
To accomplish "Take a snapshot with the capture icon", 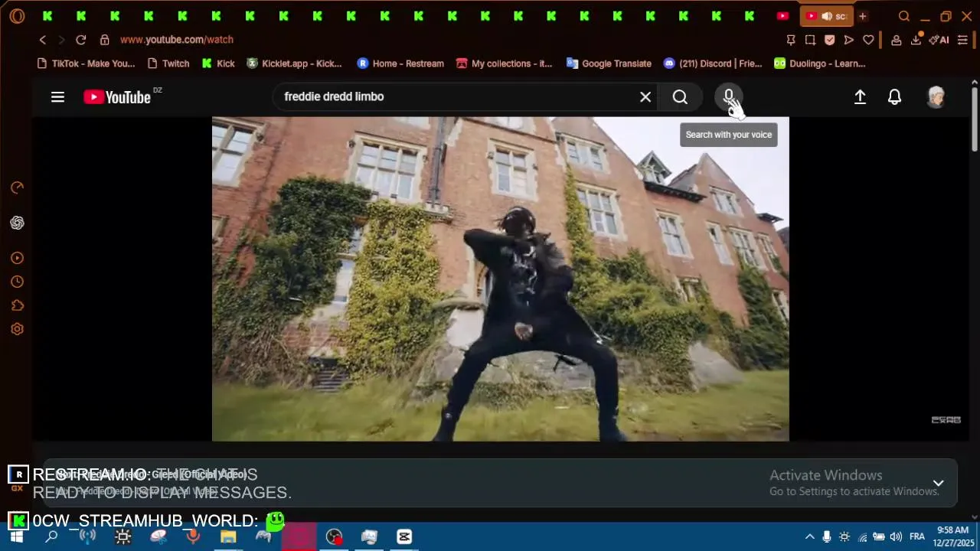I will tap(810, 40).
